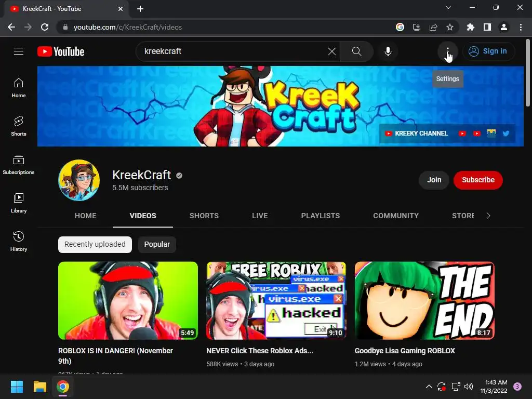The height and width of the screenshot is (399, 532).
Task: Toggle the Chrome side panel icon
Action: [x=487, y=27]
